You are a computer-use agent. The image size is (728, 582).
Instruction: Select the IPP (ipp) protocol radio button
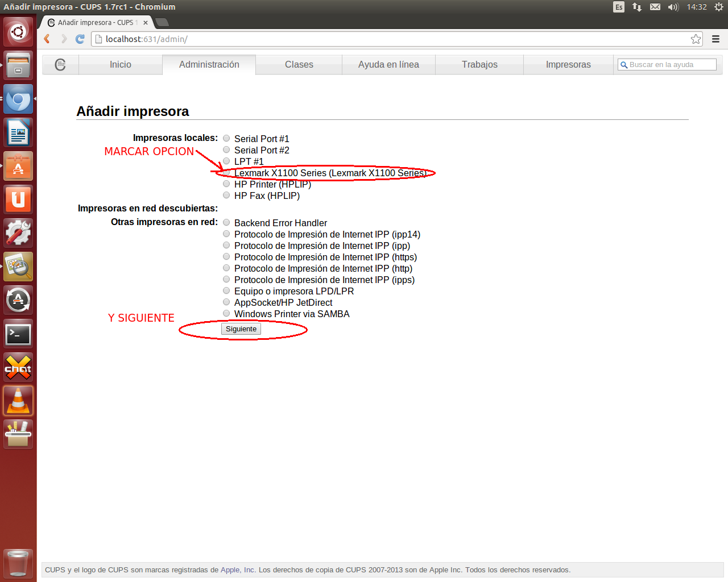(226, 245)
